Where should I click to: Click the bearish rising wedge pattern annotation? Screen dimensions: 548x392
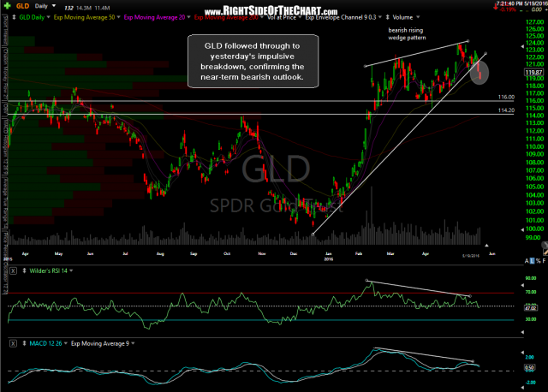coord(407,34)
